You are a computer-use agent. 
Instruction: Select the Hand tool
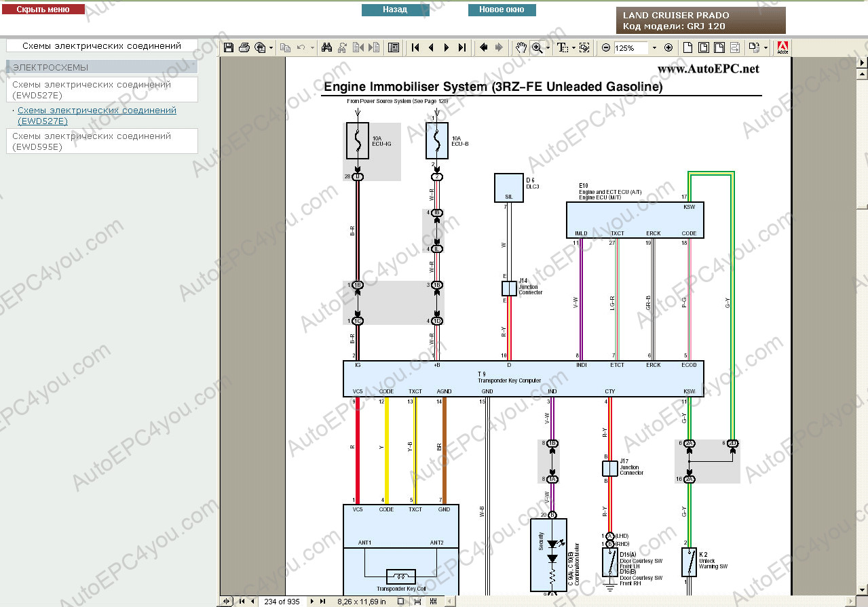(521, 47)
